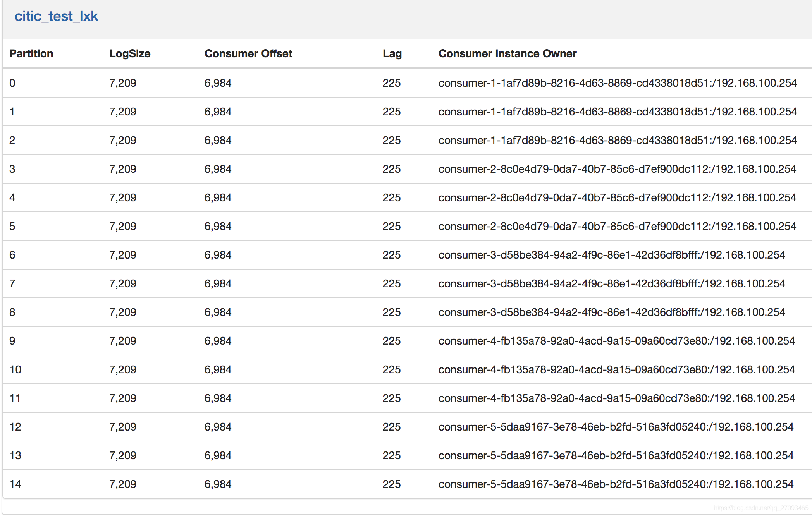Screen dimensions: 812x515
Task: Sort by the LogSize column header
Action: [x=130, y=53]
